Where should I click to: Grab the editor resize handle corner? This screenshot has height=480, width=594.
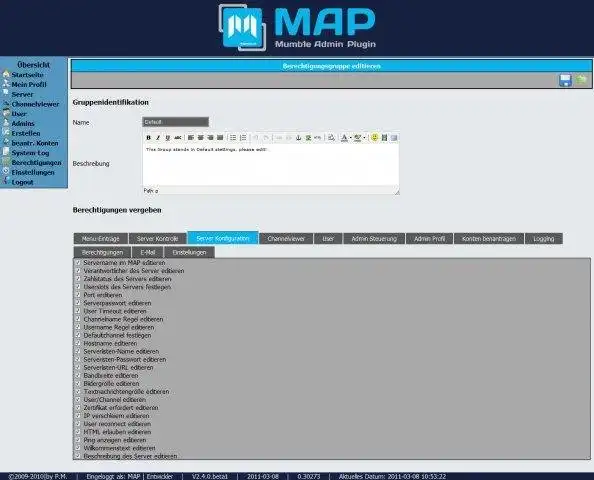(397, 192)
